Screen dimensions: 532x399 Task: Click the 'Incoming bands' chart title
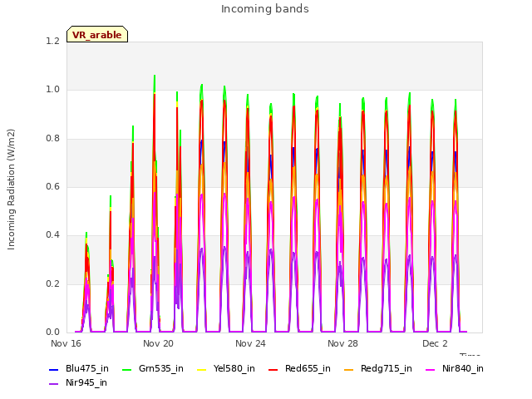pyautogui.click(x=265, y=9)
